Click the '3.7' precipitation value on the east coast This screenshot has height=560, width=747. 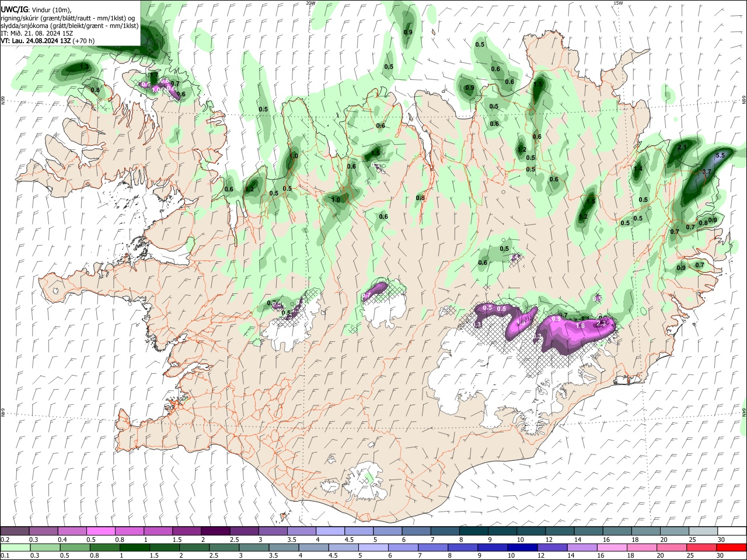pos(706,172)
